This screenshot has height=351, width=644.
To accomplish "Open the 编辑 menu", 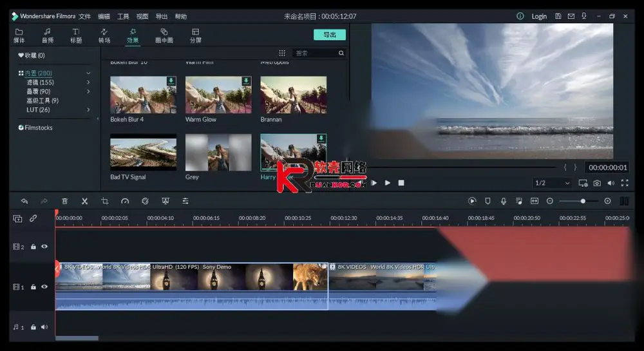I will (x=104, y=16).
